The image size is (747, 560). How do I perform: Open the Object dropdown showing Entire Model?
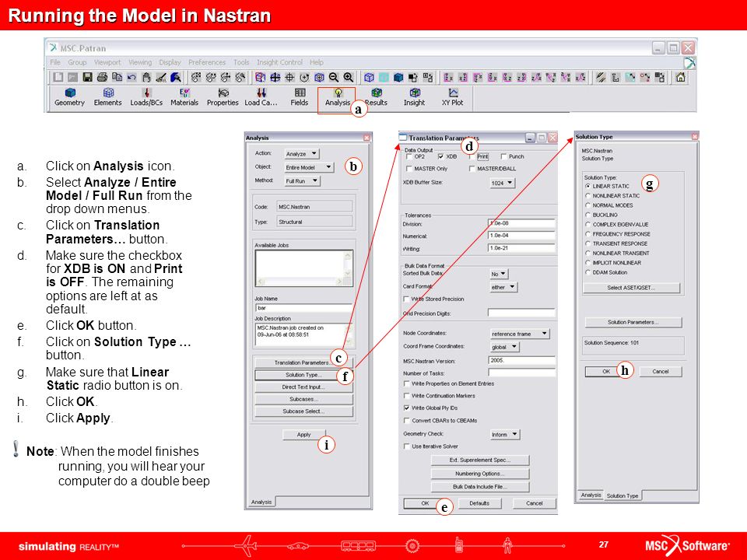[x=309, y=168]
